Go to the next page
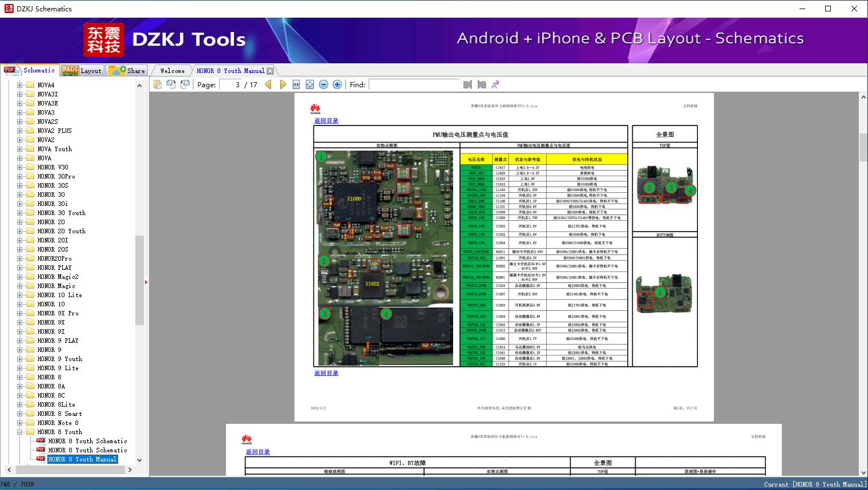 tap(282, 84)
